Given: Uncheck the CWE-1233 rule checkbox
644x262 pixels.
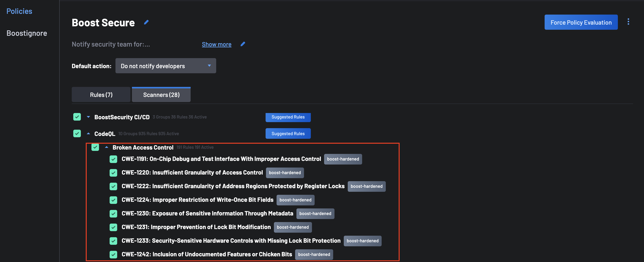Looking at the screenshot, I should (114, 241).
